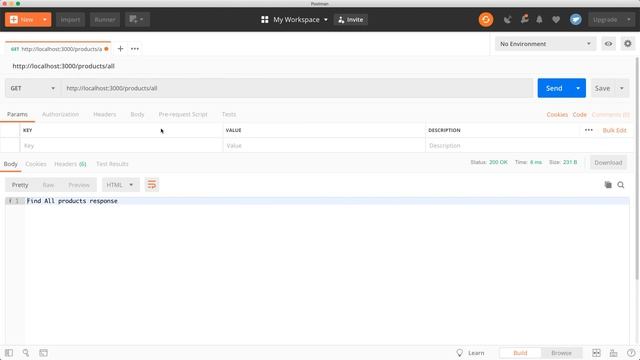
Task: Click the response search icon
Action: coord(621,185)
